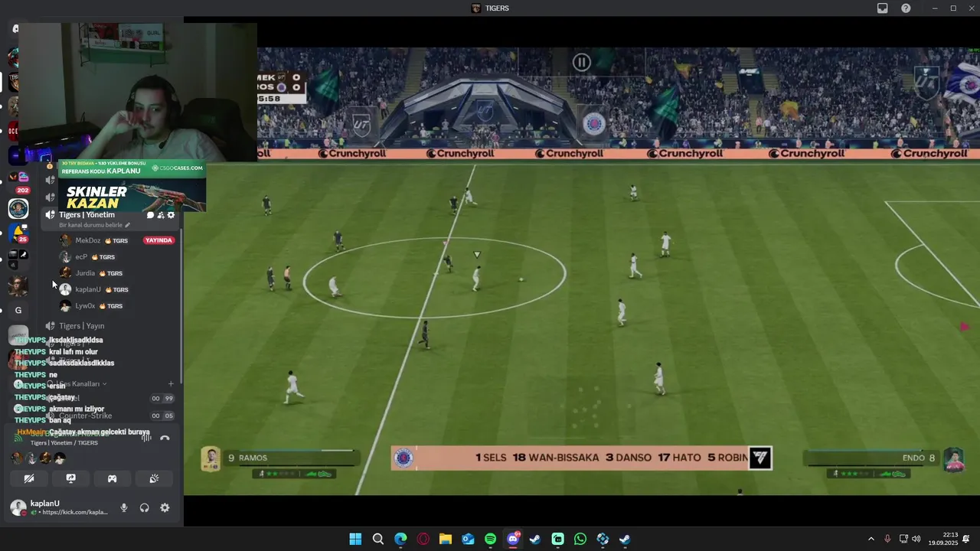Start screen sharing from the voice panel
The width and height of the screenshot is (980, 551).
coord(70,478)
